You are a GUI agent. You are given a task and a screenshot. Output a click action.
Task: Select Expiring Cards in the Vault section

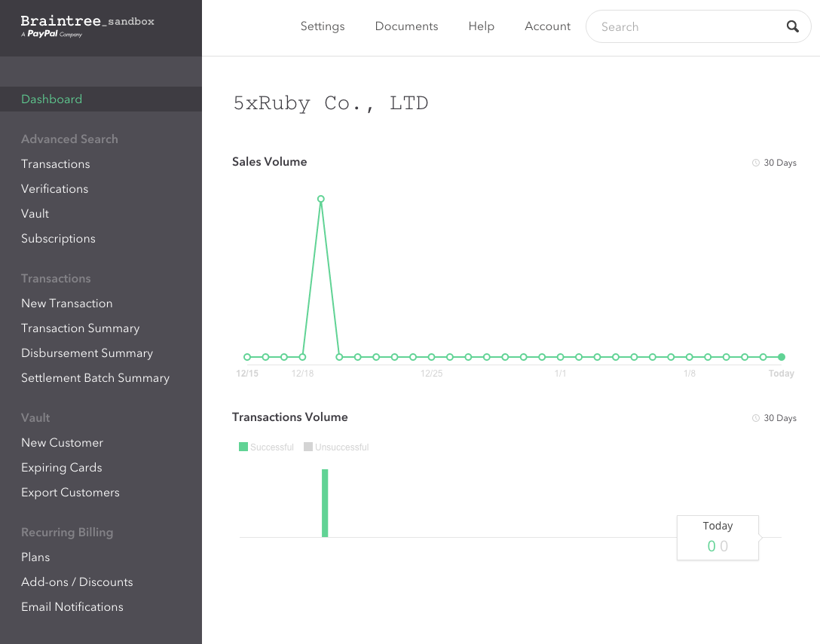[61, 468]
